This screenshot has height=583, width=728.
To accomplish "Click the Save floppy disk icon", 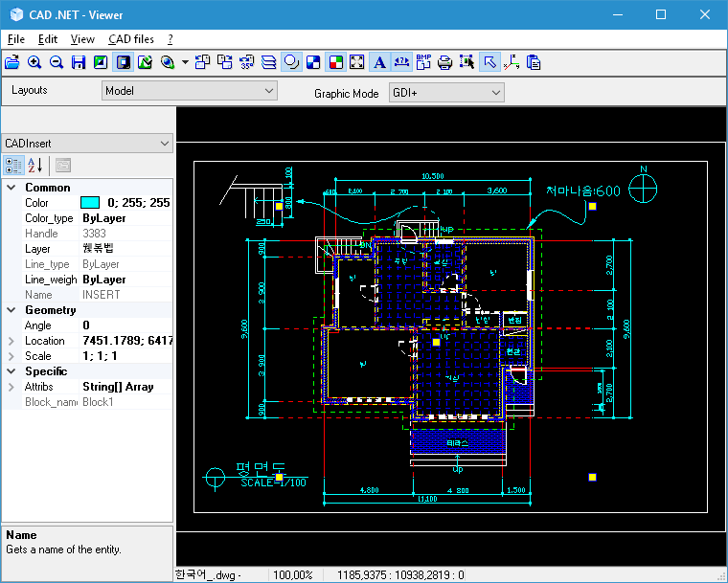I will 79,62.
